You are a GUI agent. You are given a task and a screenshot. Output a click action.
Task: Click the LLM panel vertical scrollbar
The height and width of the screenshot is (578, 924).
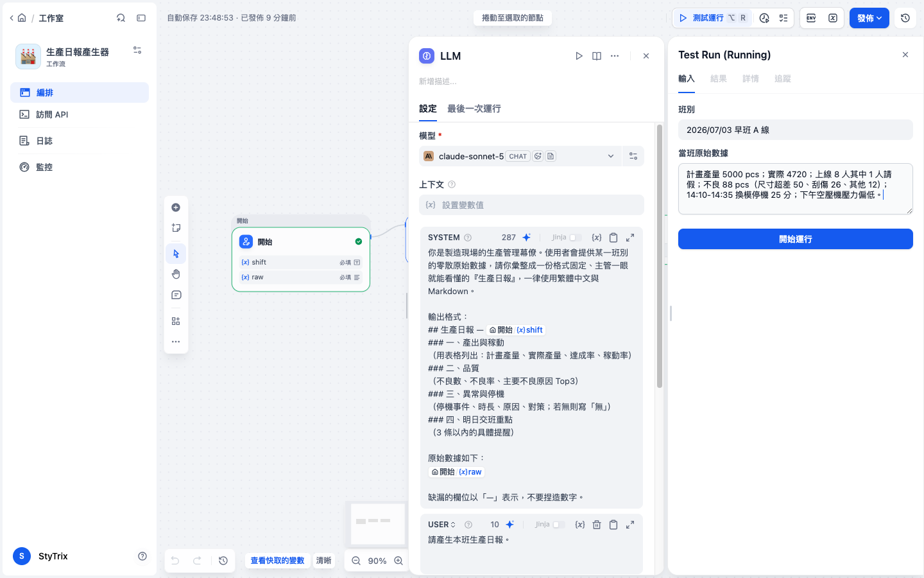point(659,257)
